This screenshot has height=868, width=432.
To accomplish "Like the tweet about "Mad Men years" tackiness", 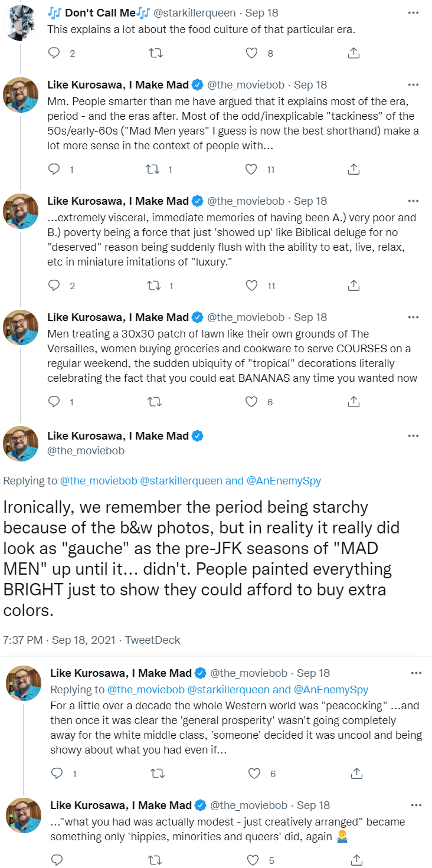I will (252, 169).
